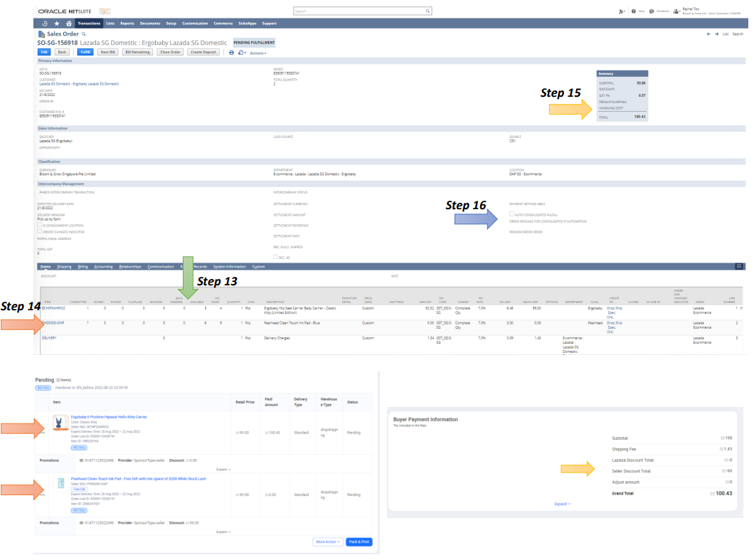Open the Help question mark icon
The image size is (754, 560).
[634, 11]
